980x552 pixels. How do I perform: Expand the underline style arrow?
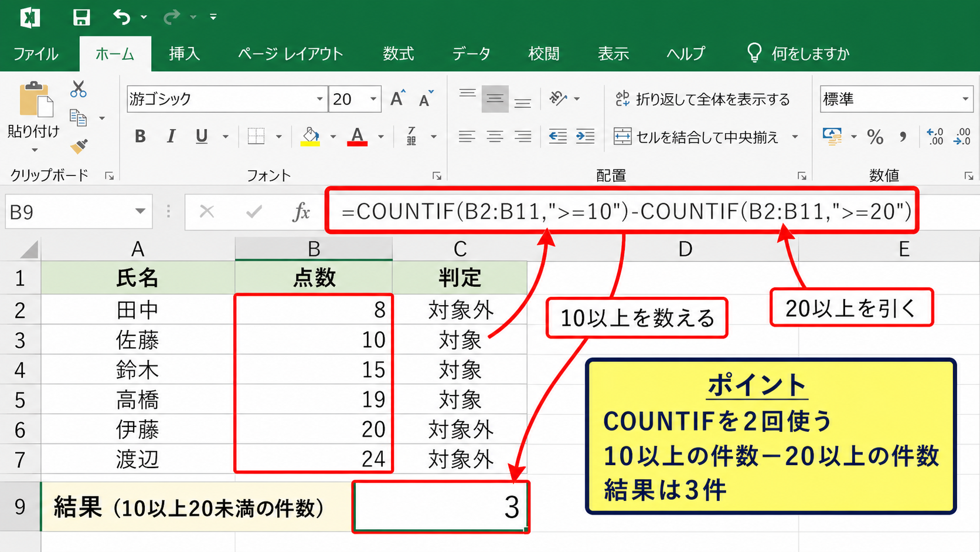226,137
